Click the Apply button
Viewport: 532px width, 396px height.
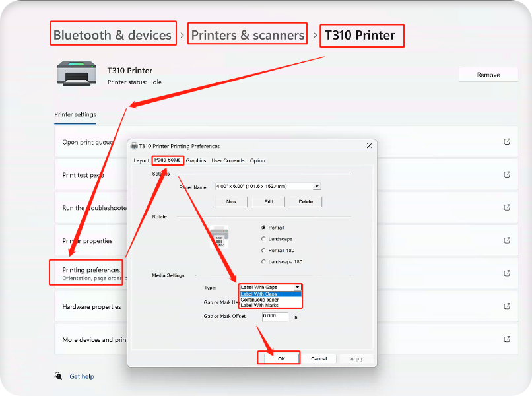tap(356, 358)
